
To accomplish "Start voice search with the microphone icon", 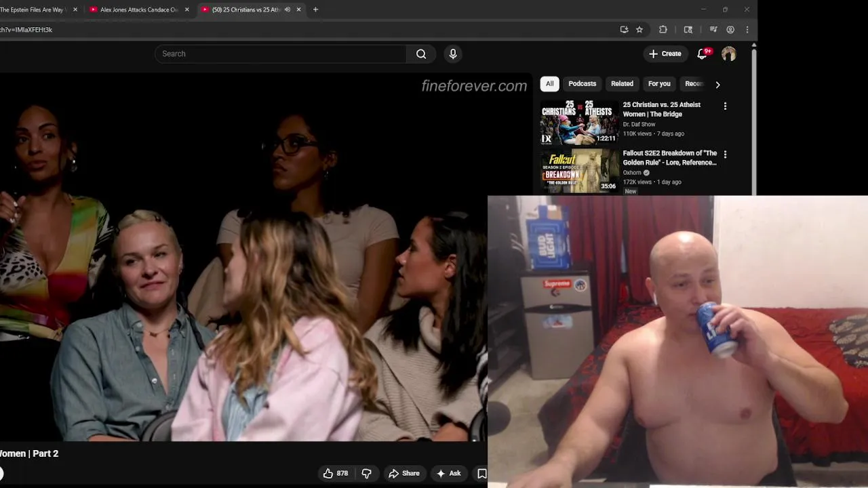I will click(453, 54).
